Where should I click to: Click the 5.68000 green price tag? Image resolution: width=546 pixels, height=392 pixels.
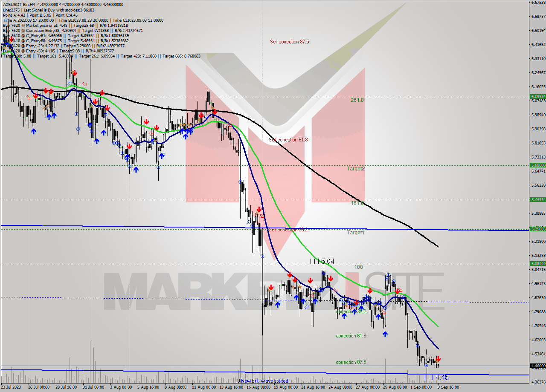point(537,165)
